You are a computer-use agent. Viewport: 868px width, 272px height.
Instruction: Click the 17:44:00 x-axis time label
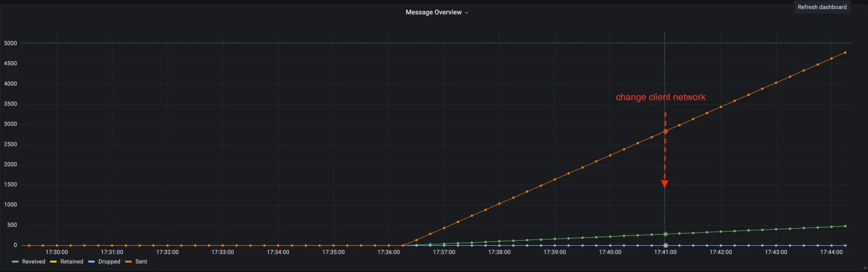click(831, 251)
